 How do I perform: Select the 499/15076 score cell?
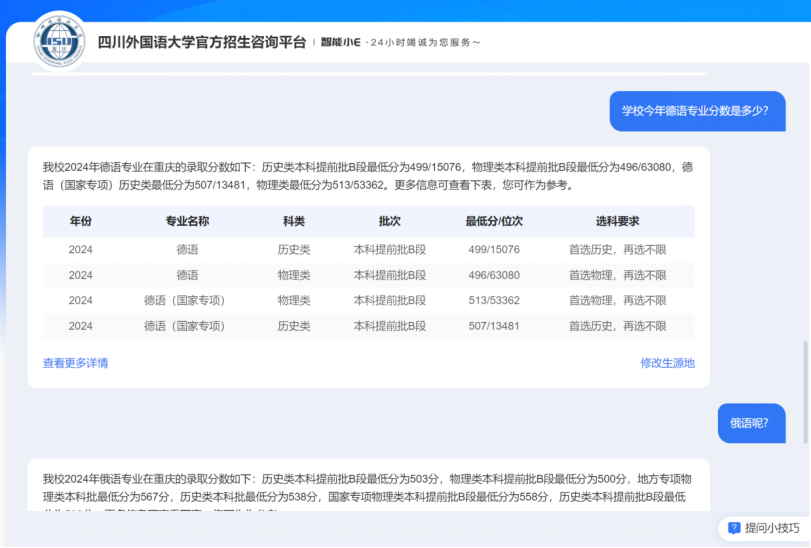(494, 249)
